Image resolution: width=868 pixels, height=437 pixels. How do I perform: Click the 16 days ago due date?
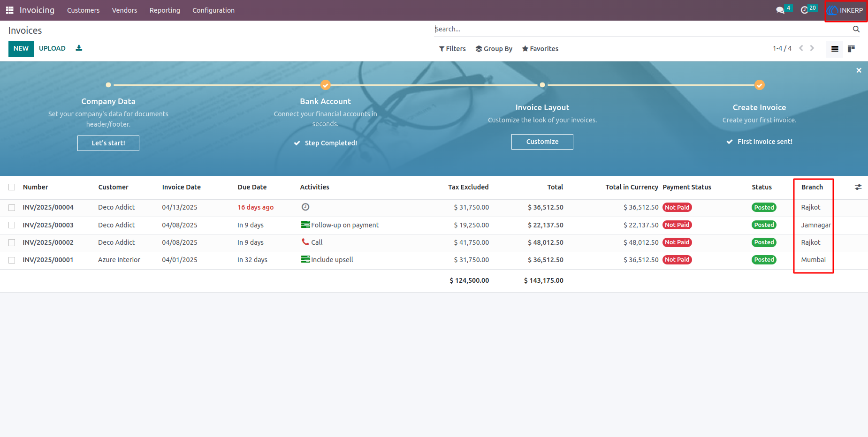tap(255, 207)
